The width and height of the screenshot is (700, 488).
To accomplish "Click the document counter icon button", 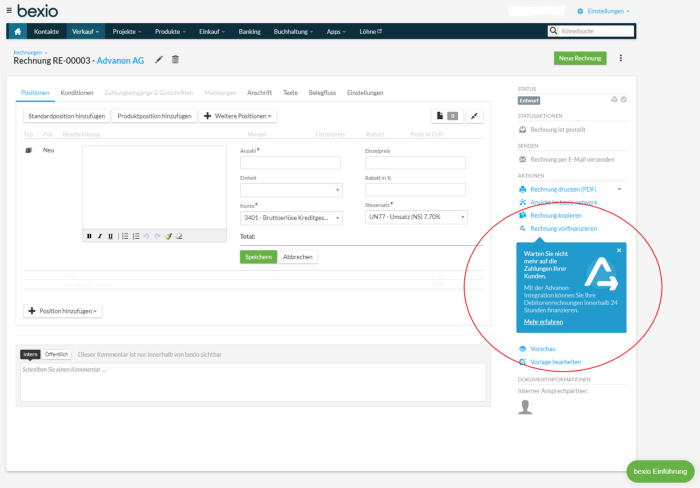I will pyautogui.click(x=445, y=116).
